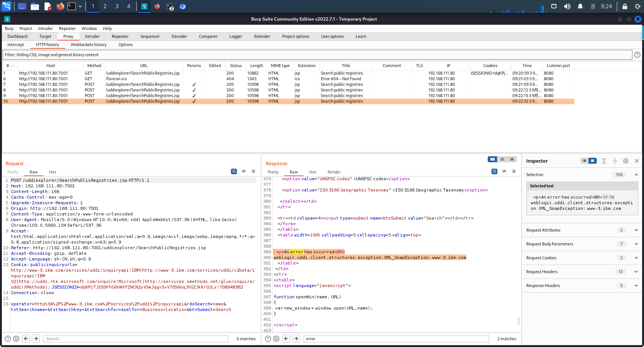Show non-printable characters \n in Request panel

pyautogui.click(x=244, y=171)
